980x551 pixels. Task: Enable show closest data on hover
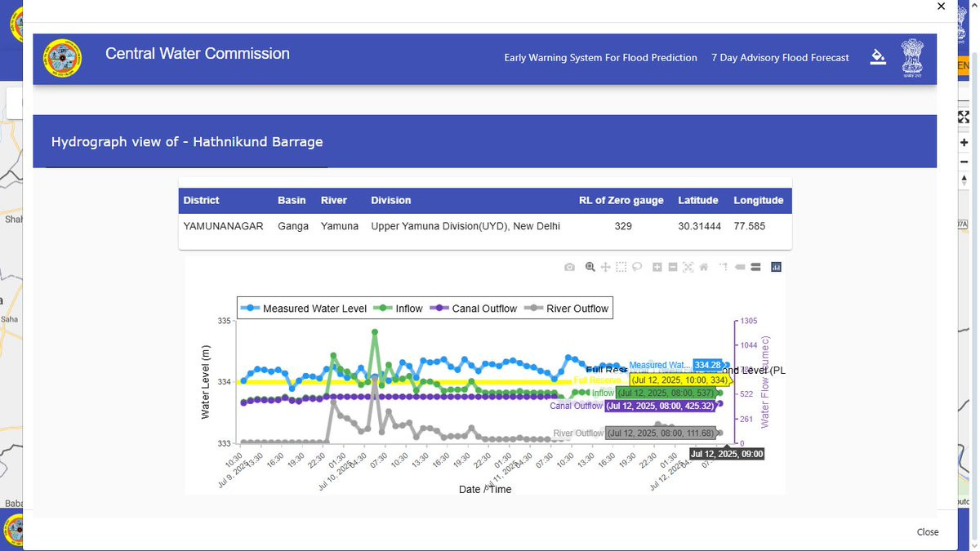[740, 267]
